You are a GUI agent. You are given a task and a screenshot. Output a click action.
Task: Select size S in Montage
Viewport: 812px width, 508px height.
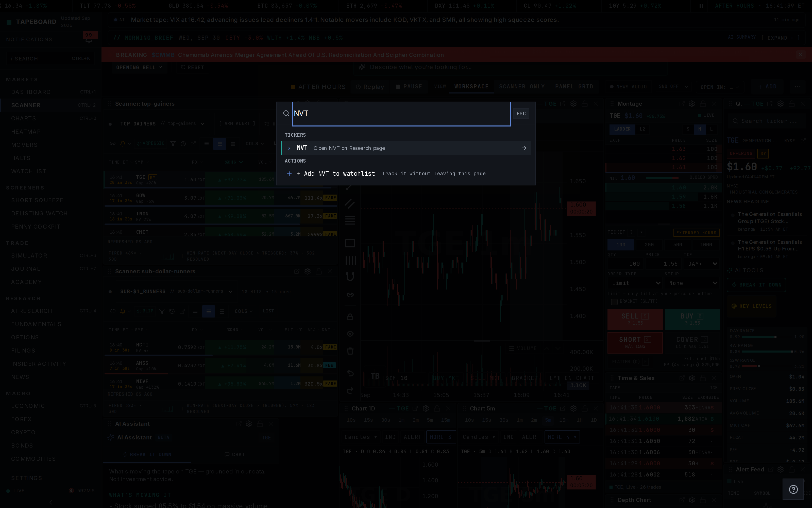688,129
